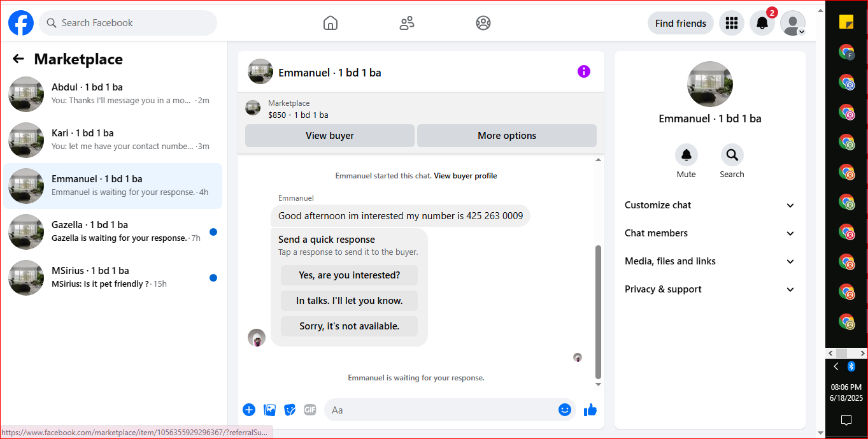The image size is (868, 439).
Task: Open the grid Menu icon
Action: (x=732, y=23)
